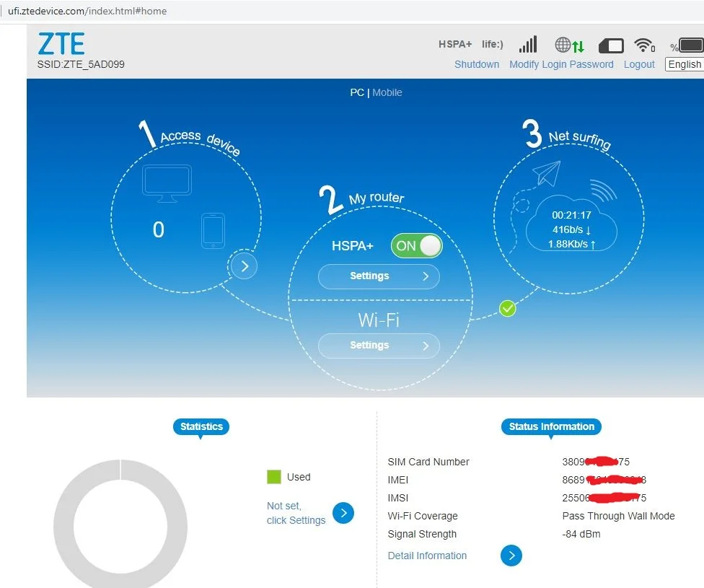The image size is (704, 588).
Task: Click the Status Information section label
Action: pos(551,426)
